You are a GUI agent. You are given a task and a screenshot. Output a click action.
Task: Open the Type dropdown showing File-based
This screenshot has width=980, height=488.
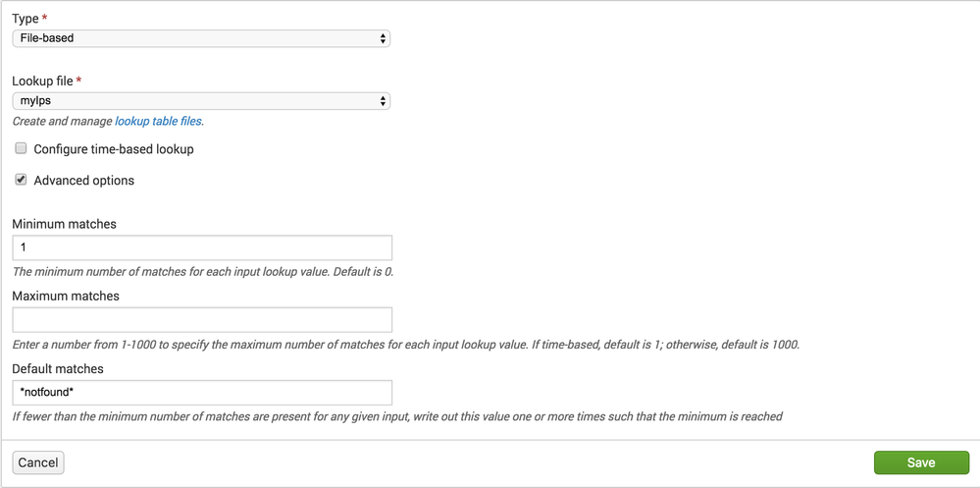click(x=201, y=38)
